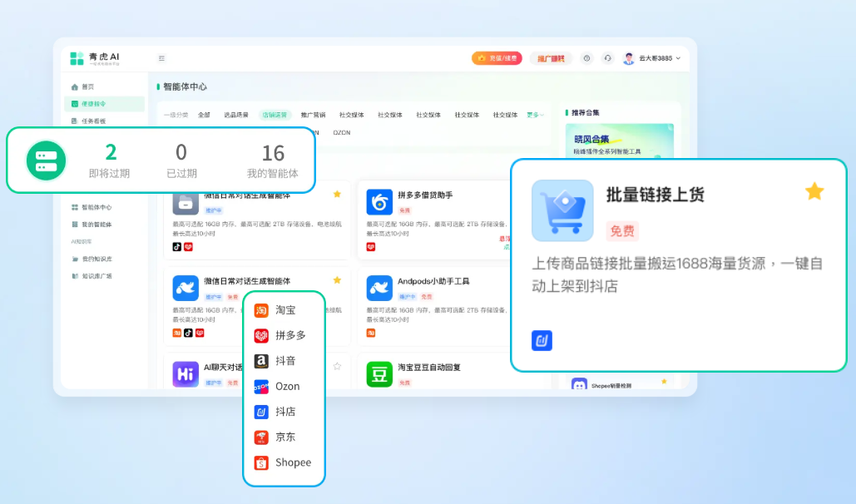
Task: Open the customer service headset icon
Action: (607, 58)
